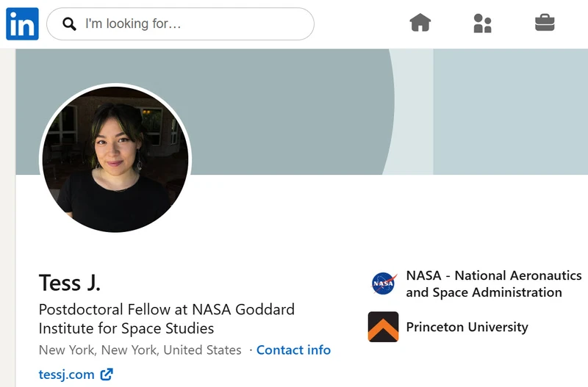588x387 pixels.
Task: Click the magnifying glass search icon
Action: (x=69, y=24)
